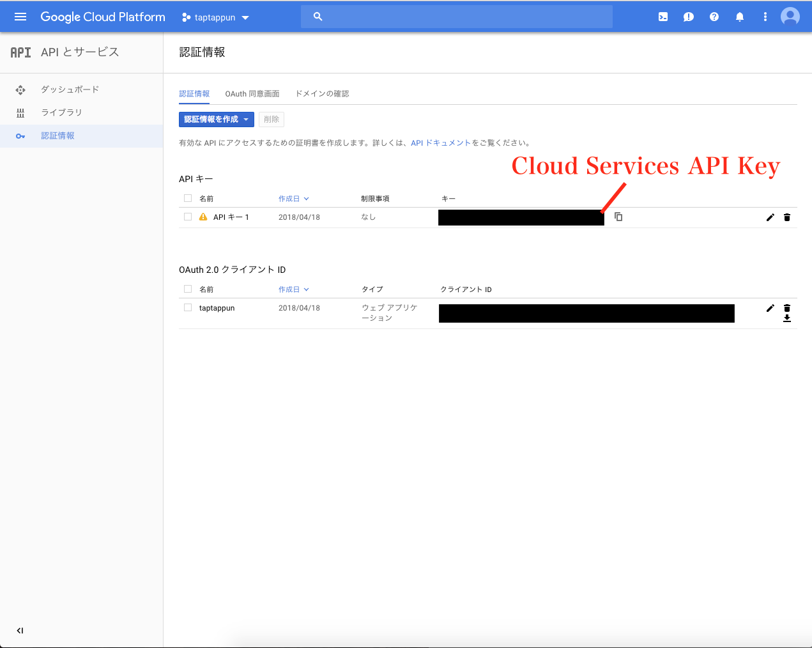Image resolution: width=812 pixels, height=648 pixels.
Task: Switch to the OAuth 同意画面 tab
Action: coord(252,93)
